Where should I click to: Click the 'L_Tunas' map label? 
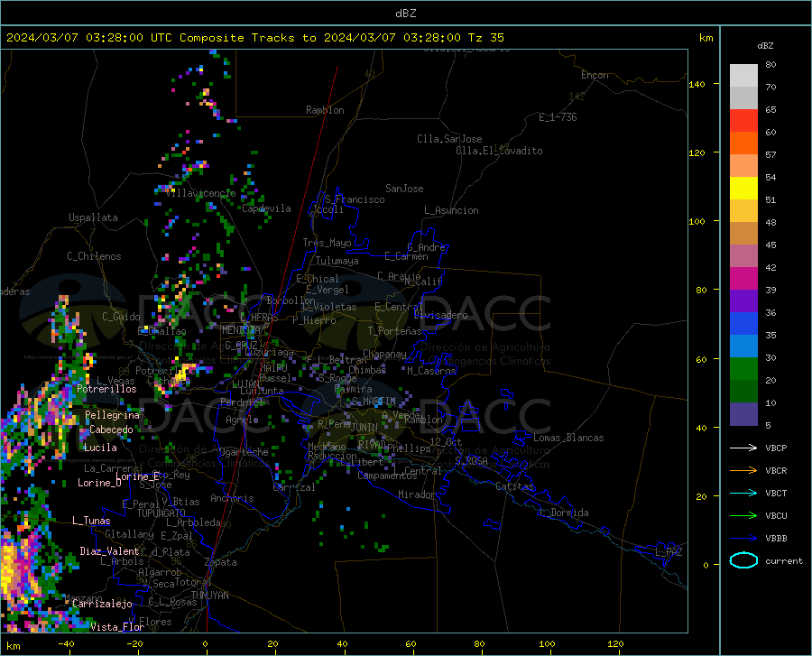[x=91, y=521]
